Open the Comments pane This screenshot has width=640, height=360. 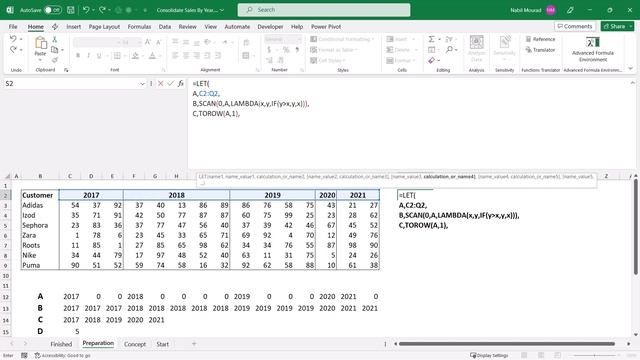click(575, 26)
